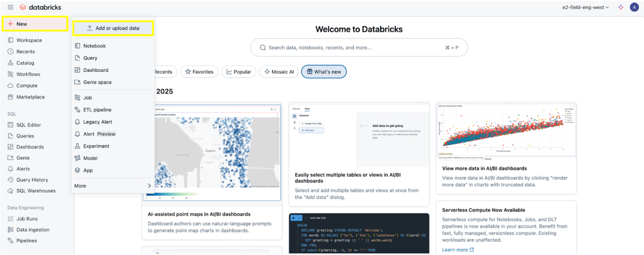Open the Favorites tab
Screen dimensions: 644x255
pyautogui.click(x=199, y=72)
